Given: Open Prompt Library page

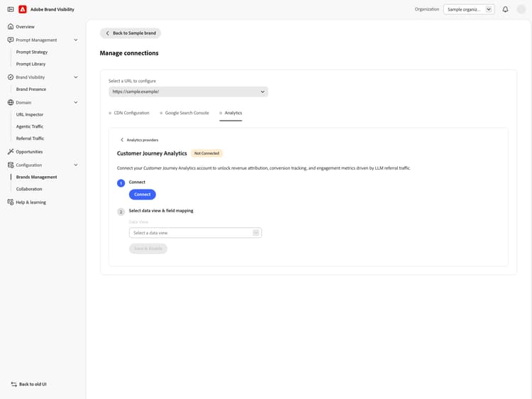Looking at the screenshot, I should (31, 64).
